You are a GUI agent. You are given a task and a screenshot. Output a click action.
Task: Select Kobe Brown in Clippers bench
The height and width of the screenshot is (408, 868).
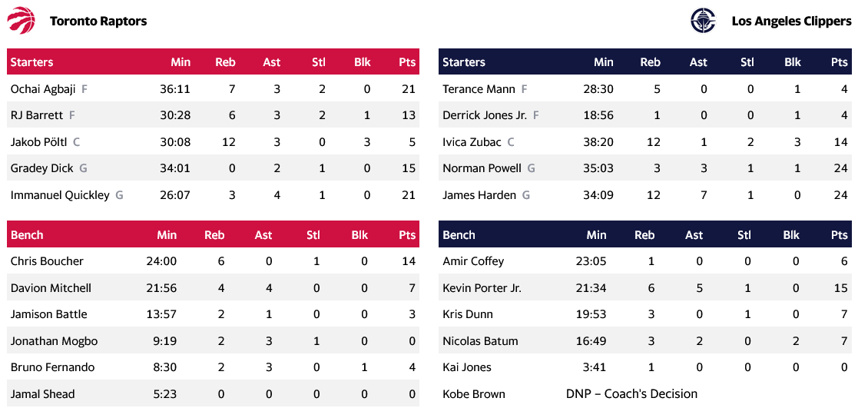[x=474, y=394]
